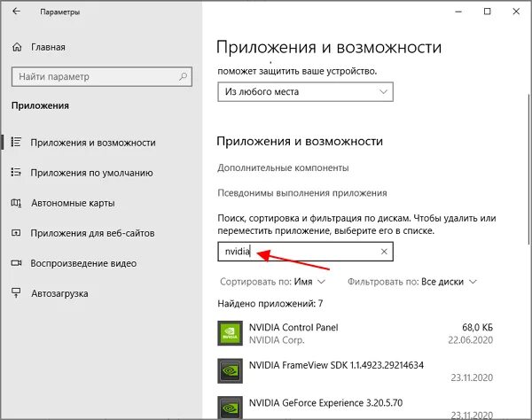
Task: Click the NVIDIA FrameView SDK app icon
Action: pos(230,371)
